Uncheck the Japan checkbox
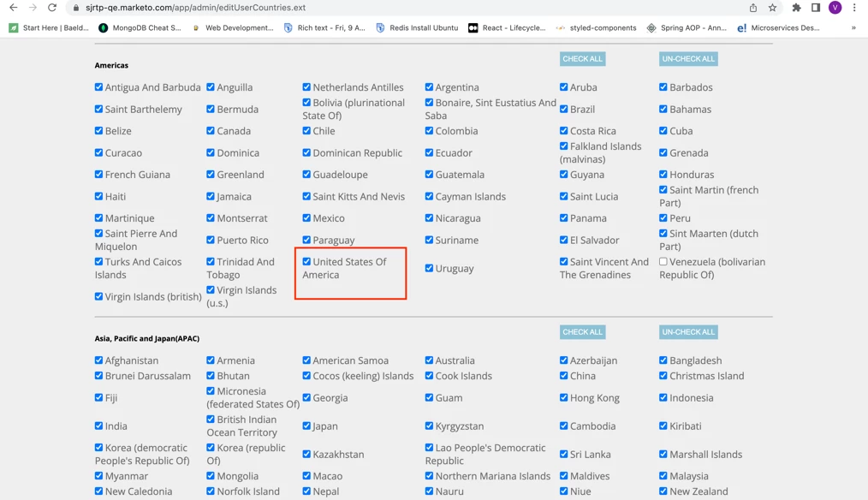This screenshot has width=868, height=500. tap(306, 426)
